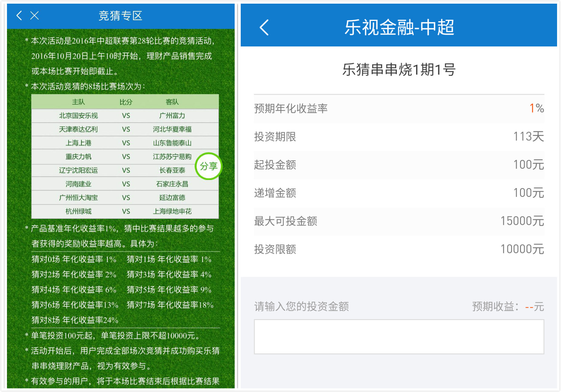
Task: Select the 辽宁沈阳宏运 VS 长春亚泰 row
Action: 125,170
